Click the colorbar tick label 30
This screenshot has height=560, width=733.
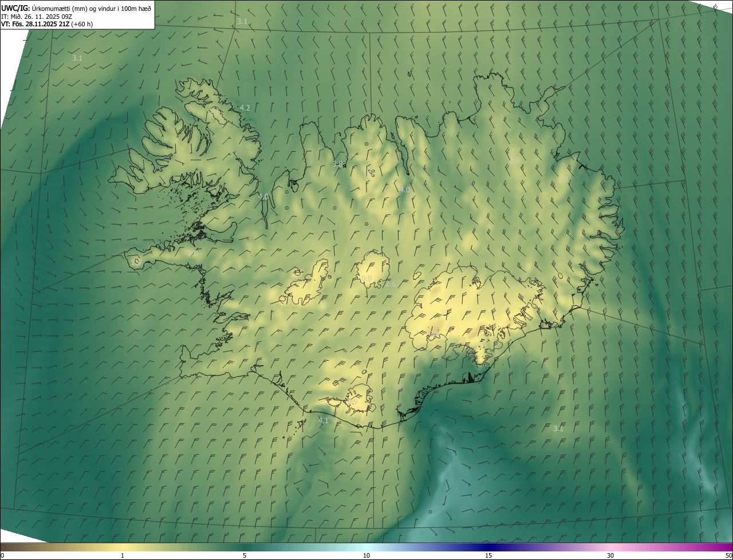click(610, 555)
